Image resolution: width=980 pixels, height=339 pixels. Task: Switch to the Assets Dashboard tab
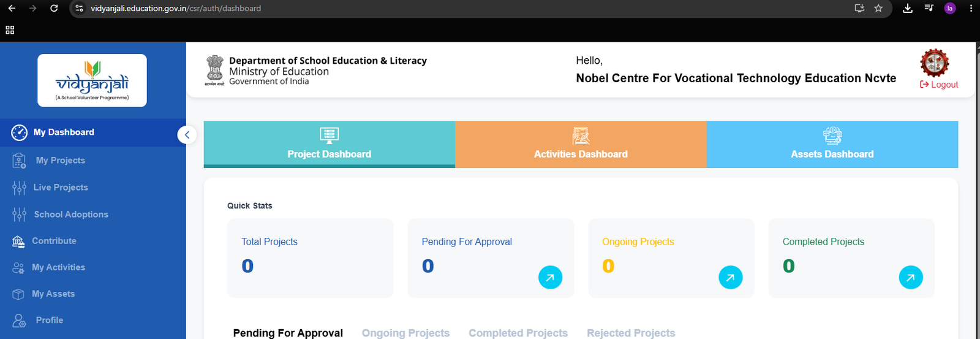(x=832, y=144)
